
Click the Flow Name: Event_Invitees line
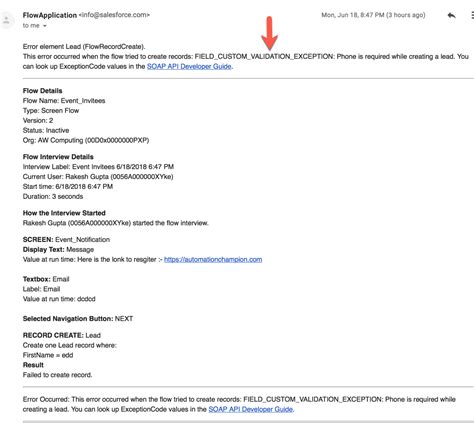point(64,101)
